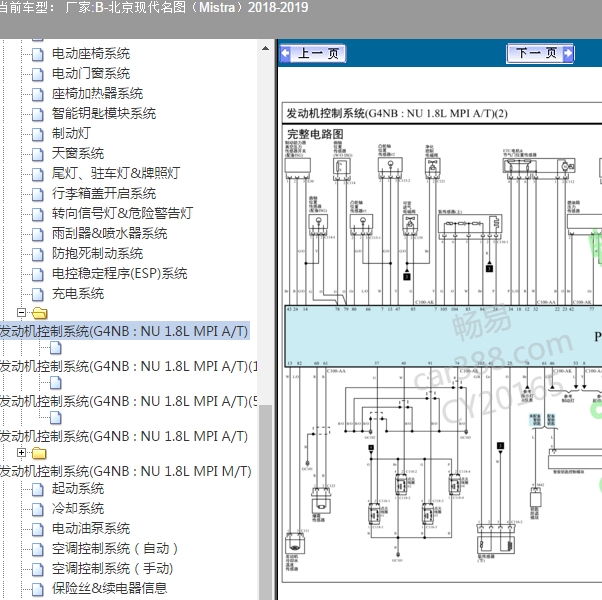This screenshot has height=600, width=602.
Task: Select highlighted 发动机控制系统(G4NB : NU 1.8L MPI A/T) folder label
Action: (124, 331)
